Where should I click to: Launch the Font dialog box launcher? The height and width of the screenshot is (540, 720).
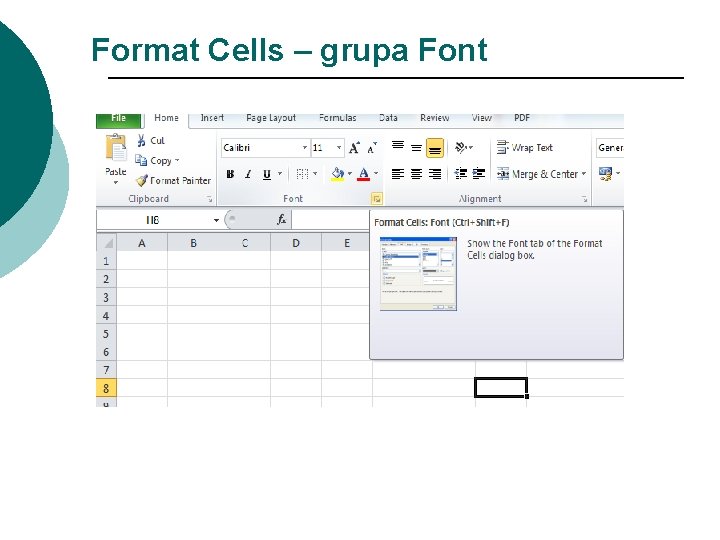click(377, 199)
